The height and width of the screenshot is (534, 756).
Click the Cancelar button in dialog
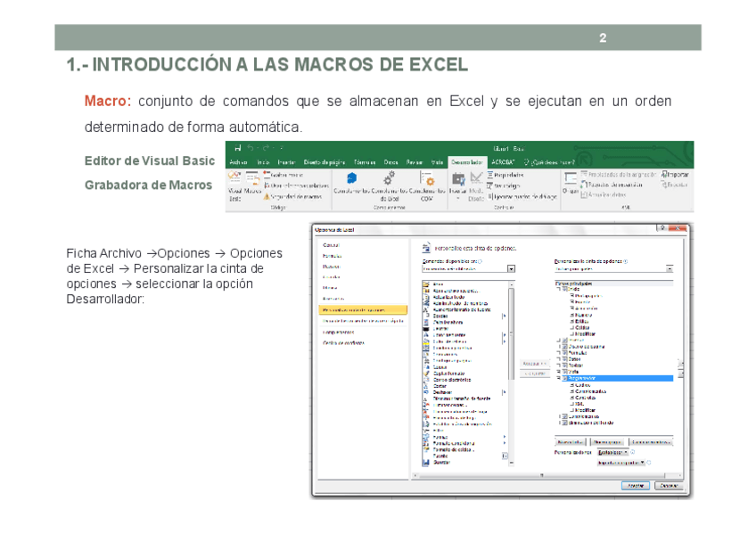pos(669,485)
